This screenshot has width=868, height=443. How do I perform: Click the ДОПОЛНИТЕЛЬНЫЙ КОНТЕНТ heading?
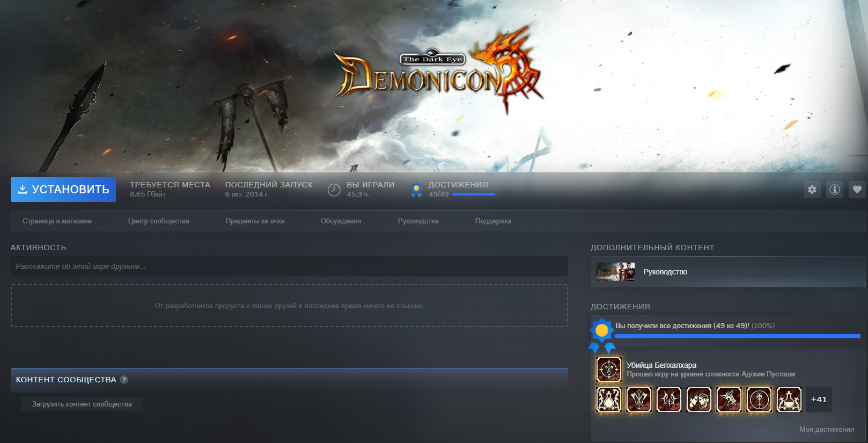(652, 248)
